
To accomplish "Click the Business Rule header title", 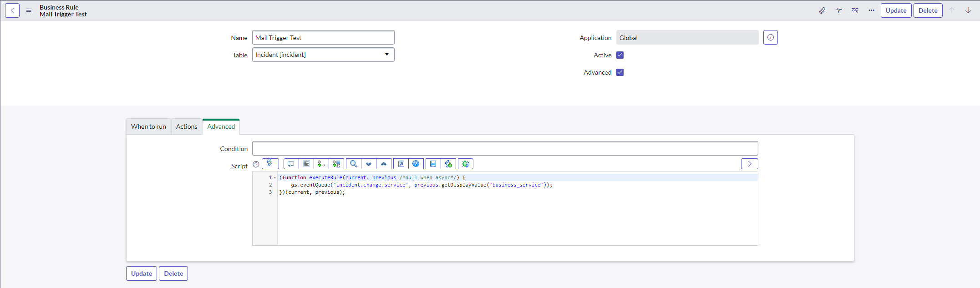I will (59, 7).
